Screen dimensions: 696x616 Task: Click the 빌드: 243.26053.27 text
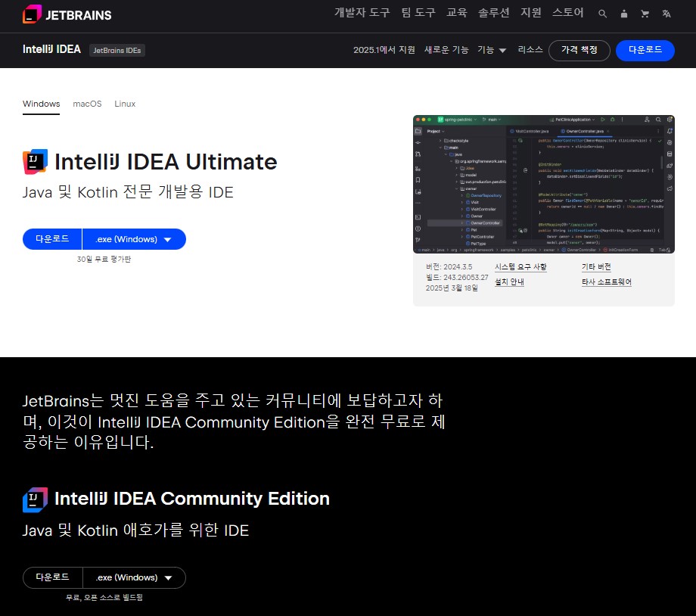[457, 278]
